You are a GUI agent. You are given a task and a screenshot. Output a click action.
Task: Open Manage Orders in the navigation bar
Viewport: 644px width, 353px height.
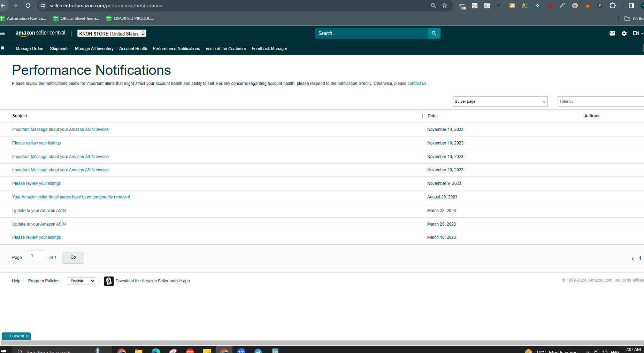click(x=30, y=49)
